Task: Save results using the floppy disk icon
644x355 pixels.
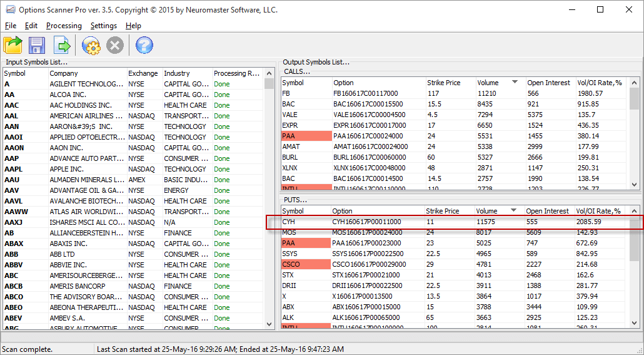Action: 36,45
